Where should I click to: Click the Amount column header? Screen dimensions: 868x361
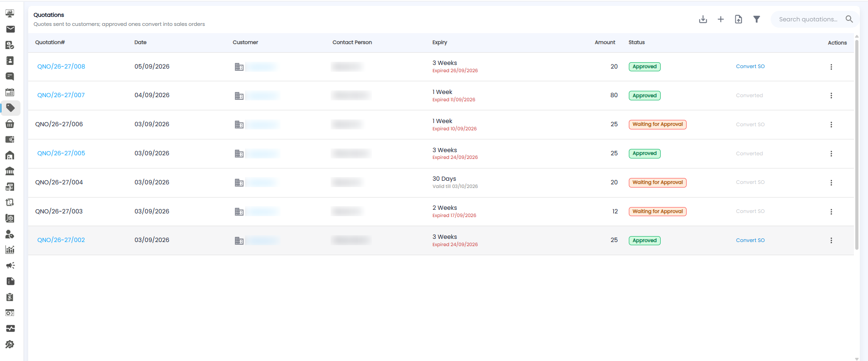[605, 42]
